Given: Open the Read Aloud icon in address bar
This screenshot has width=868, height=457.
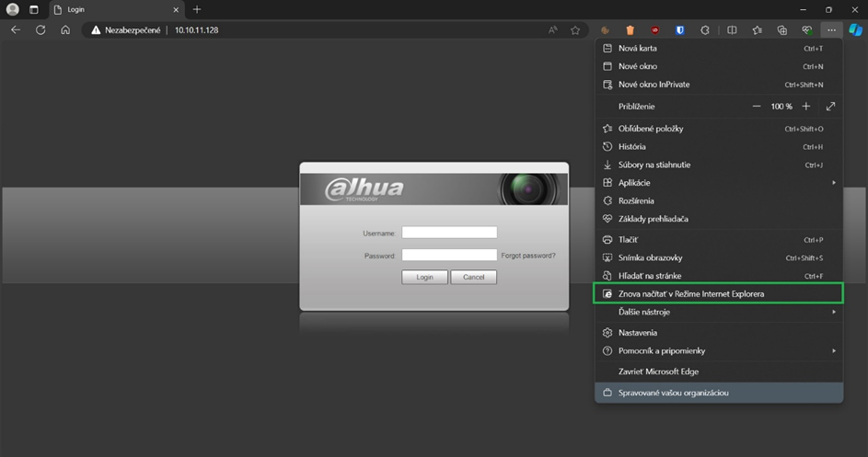Looking at the screenshot, I should (553, 29).
